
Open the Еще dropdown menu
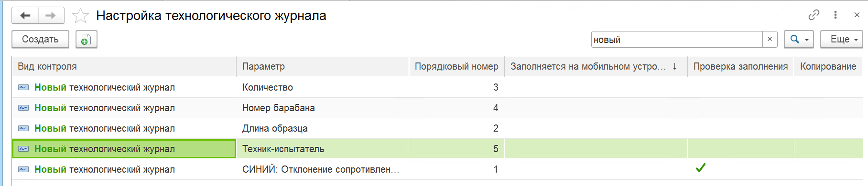pyautogui.click(x=842, y=40)
